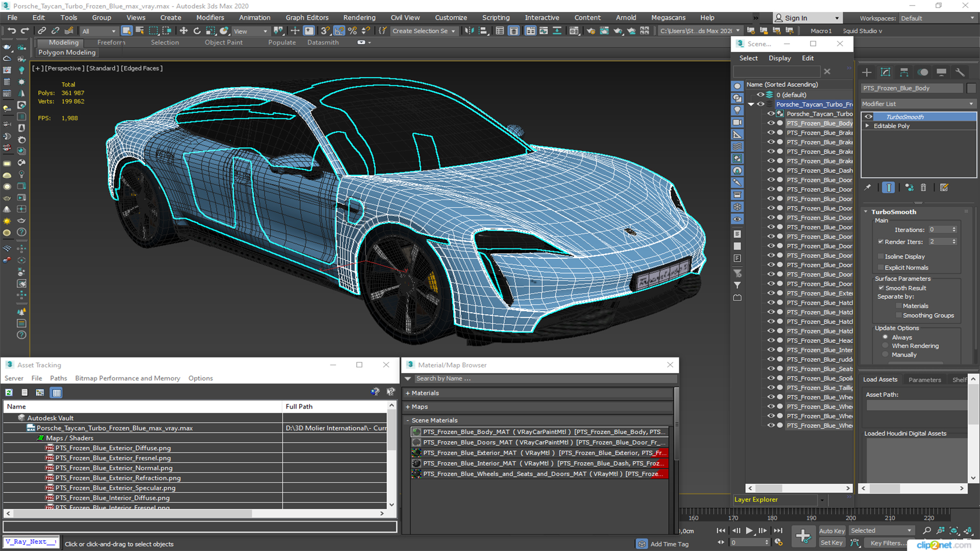
Task: Open the Workspaces Default dropdown
Action: pyautogui.click(x=938, y=18)
